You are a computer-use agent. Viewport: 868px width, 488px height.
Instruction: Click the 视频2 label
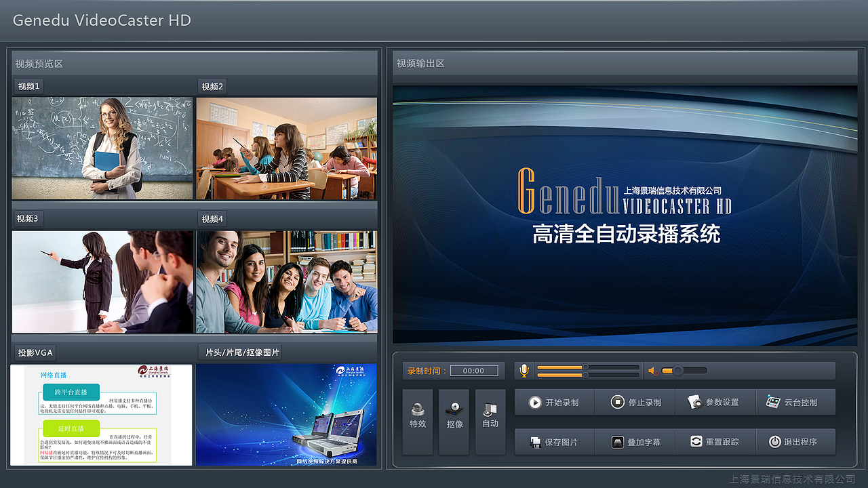(213, 86)
